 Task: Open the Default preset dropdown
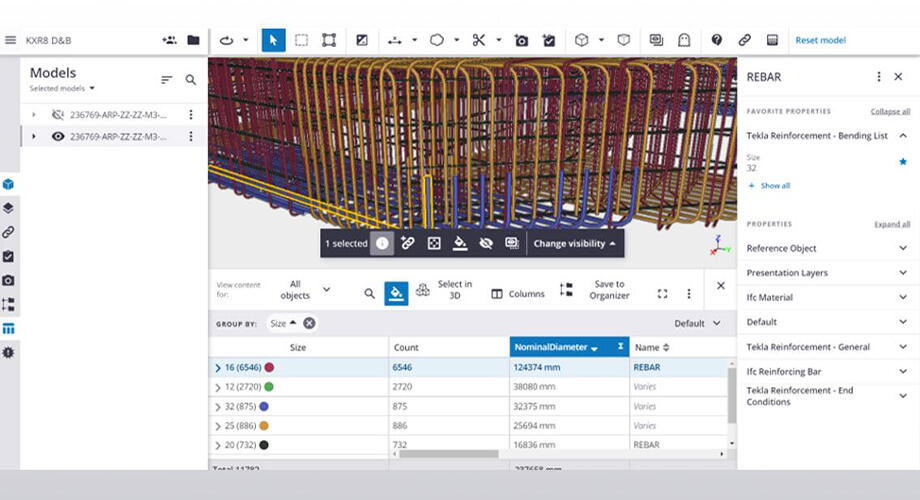(697, 323)
